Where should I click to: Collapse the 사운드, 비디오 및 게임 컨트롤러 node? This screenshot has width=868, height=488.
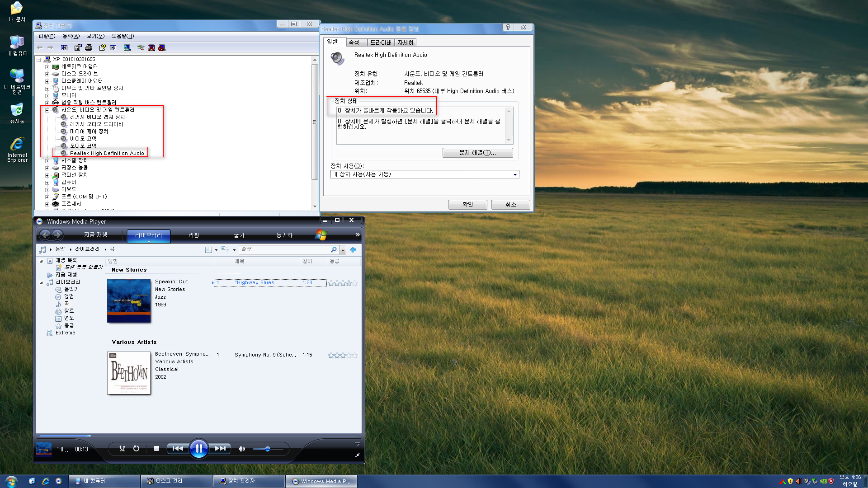(x=47, y=110)
